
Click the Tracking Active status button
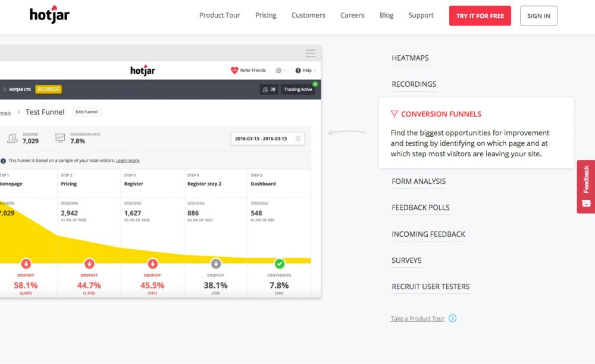point(298,89)
